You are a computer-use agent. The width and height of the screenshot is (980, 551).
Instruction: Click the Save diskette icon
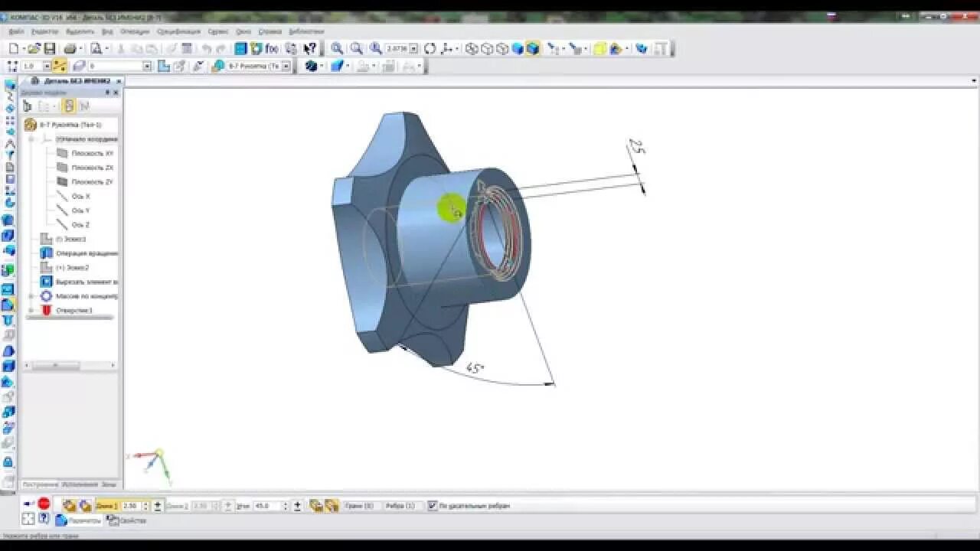click(49, 48)
